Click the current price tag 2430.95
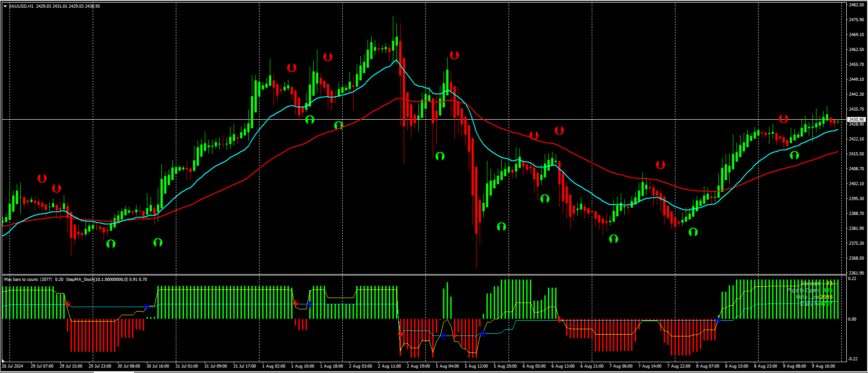This screenshot has width=868, height=373. pos(857,120)
